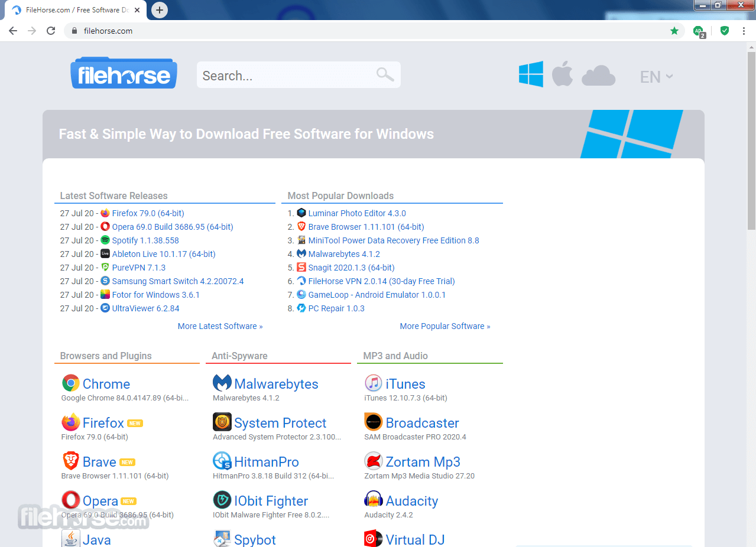Select the cloud web apps icon

click(x=598, y=76)
